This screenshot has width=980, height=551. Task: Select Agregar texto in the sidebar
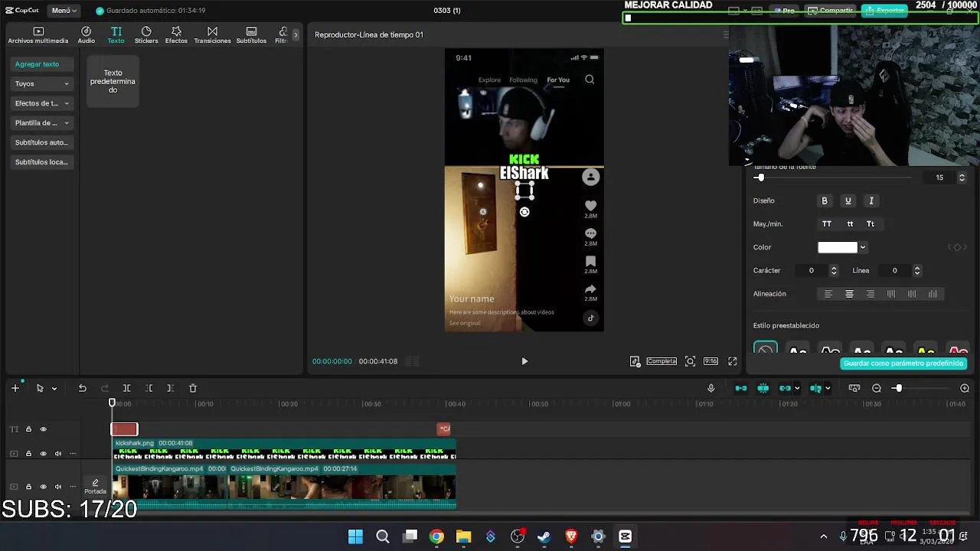(41, 64)
